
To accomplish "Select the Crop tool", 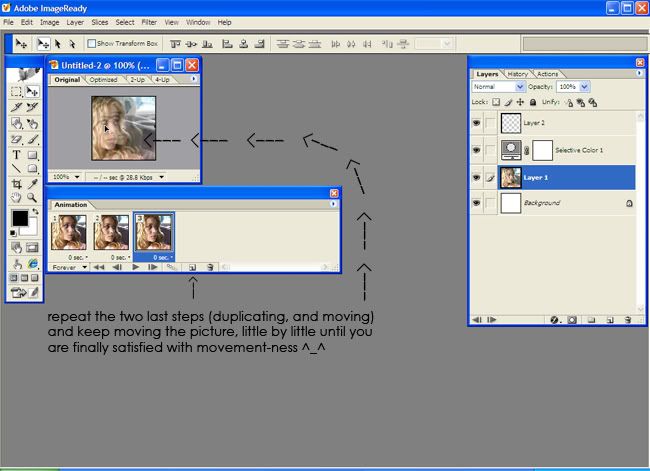I will 17,184.
